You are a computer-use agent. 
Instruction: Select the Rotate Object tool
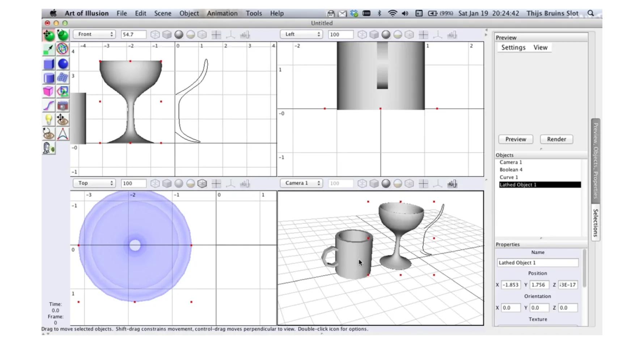pos(63,35)
